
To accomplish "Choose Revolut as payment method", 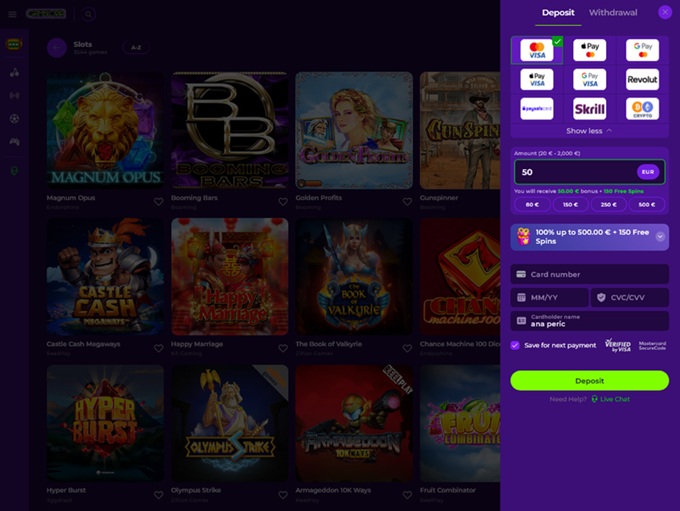I will click(x=642, y=79).
